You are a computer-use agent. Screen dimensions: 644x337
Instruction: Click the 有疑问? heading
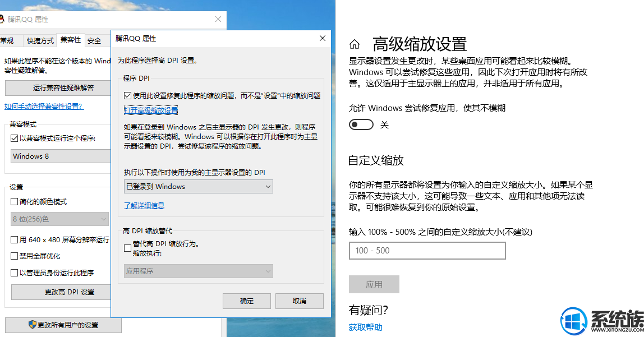pyautogui.click(x=369, y=310)
